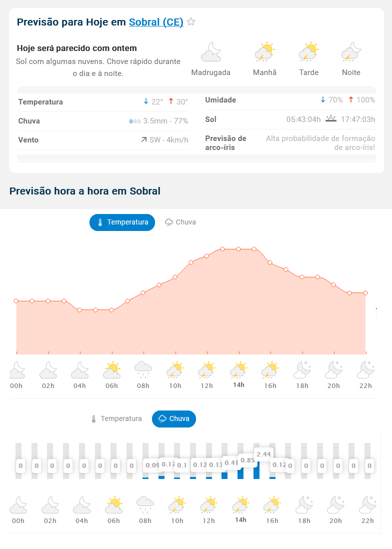
Task: Click the highest temperature point at 14h
Action: pos(238,248)
